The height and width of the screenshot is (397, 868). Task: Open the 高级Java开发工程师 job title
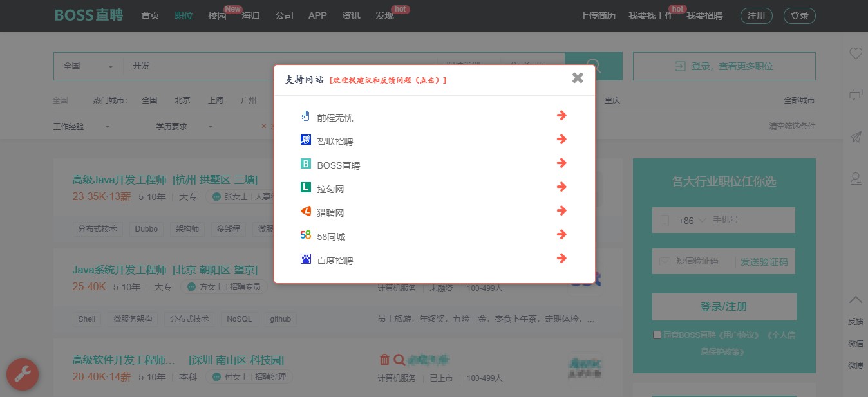(120, 180)
